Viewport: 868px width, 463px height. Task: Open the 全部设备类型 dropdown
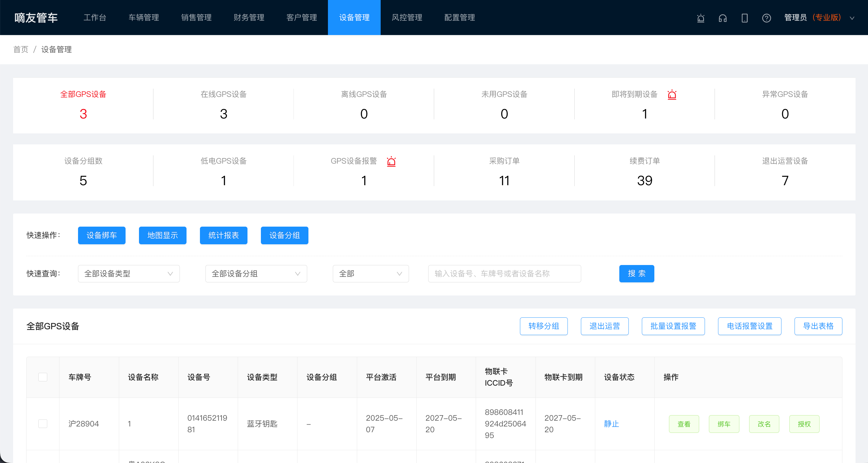[x=129, y=274]
